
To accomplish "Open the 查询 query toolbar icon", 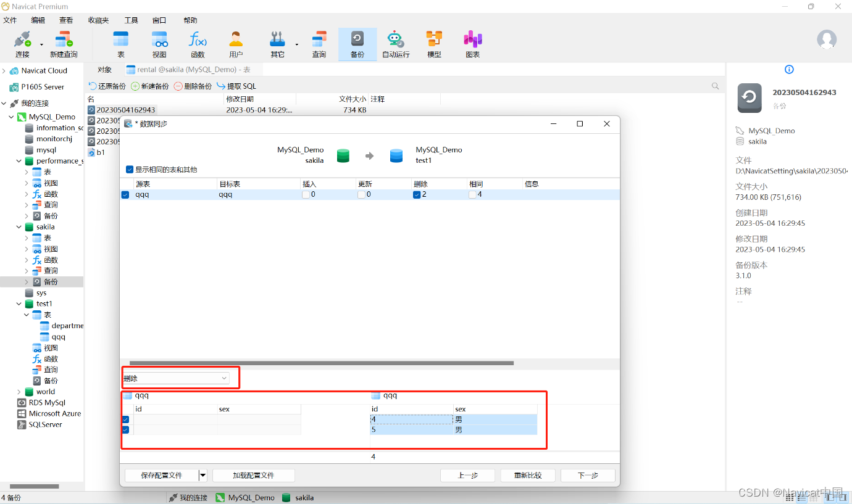I will [x=319, y=45].
